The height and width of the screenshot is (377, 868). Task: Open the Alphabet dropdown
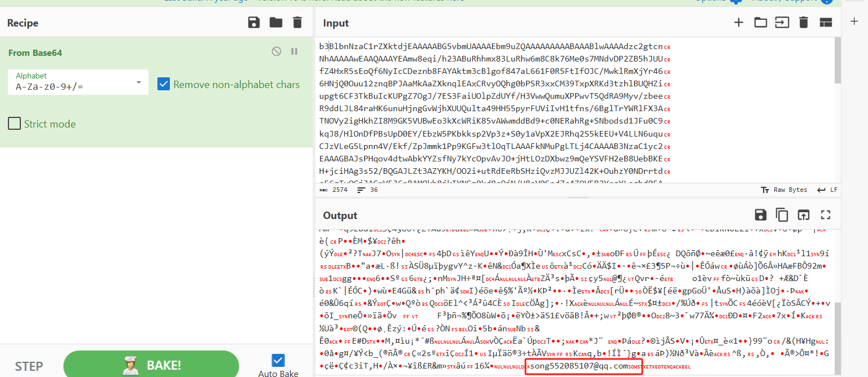(x=78, y=82)
